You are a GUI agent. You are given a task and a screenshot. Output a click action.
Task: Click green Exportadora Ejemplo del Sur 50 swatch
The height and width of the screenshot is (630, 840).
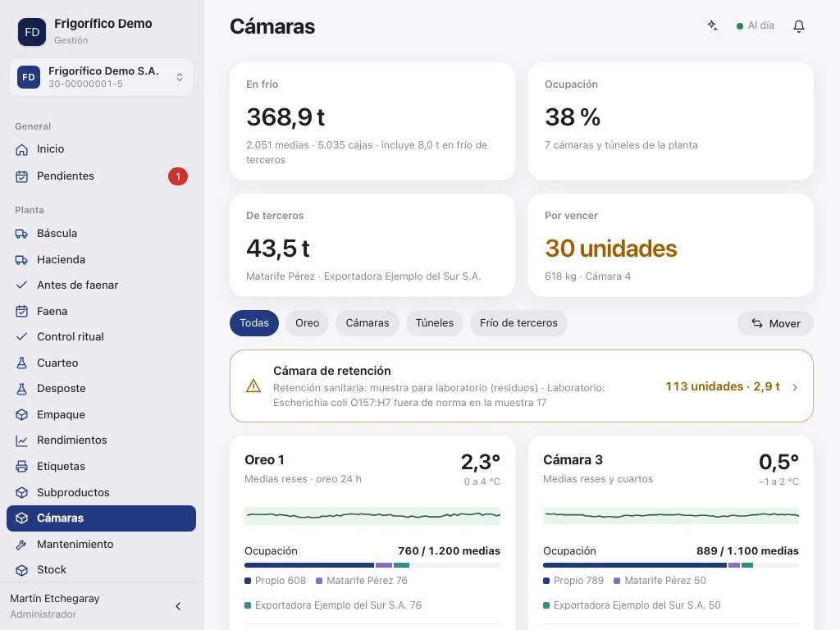546,605
